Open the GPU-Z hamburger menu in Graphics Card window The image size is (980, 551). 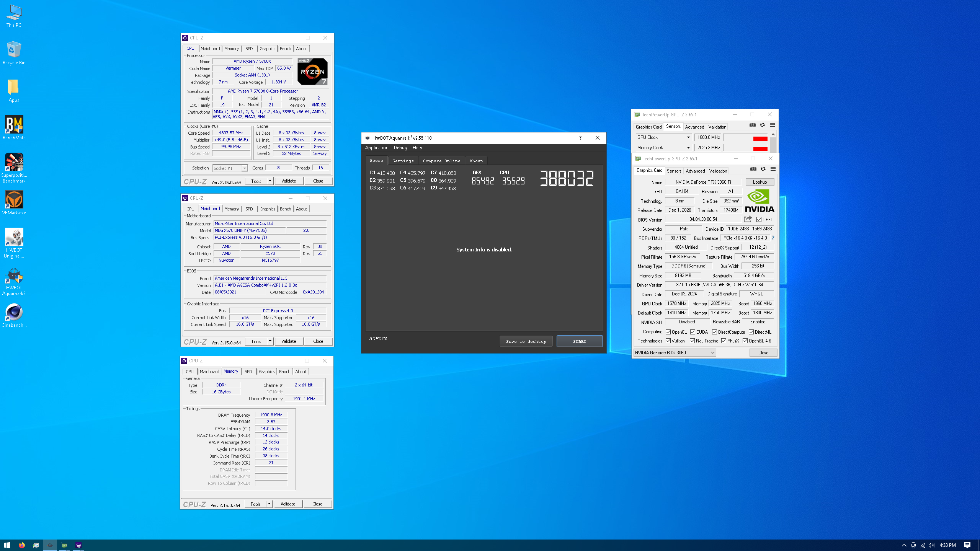coord(773,169)
